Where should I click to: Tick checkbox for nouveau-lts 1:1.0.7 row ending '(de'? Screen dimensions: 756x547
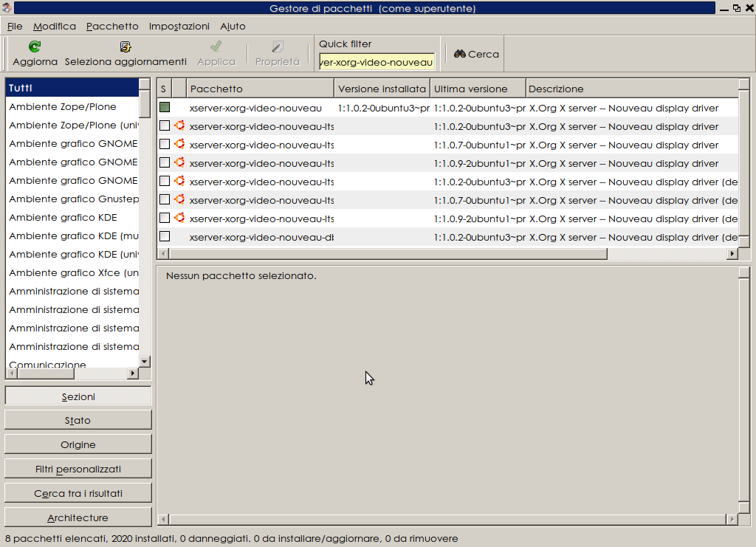point(165,199)
